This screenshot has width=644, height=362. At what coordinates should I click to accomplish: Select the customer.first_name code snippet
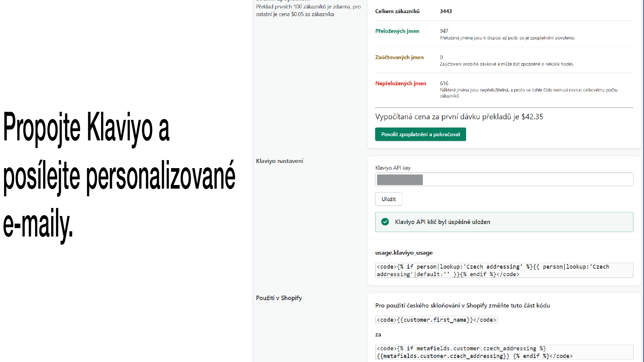[x=436, y=320]
